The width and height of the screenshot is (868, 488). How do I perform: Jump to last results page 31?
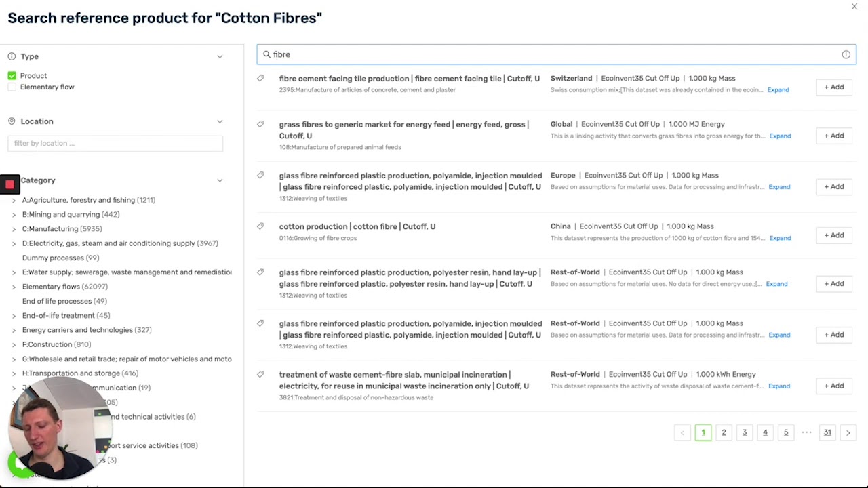(x=827, y=432)
